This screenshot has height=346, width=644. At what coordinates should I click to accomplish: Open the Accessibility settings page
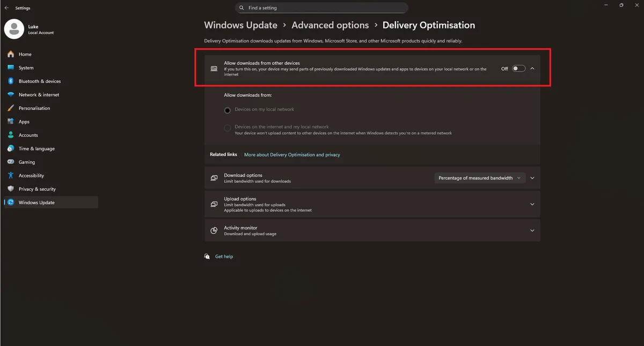50,175
